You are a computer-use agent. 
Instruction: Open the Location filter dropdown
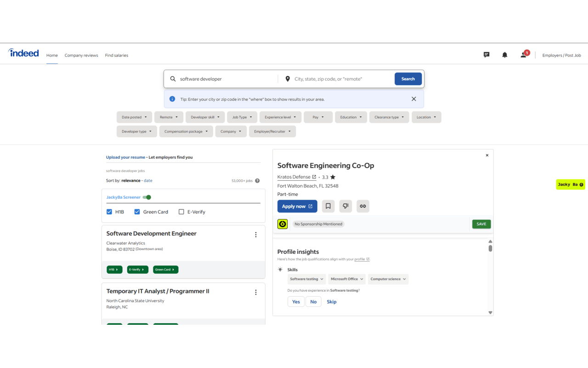point(426,117)
